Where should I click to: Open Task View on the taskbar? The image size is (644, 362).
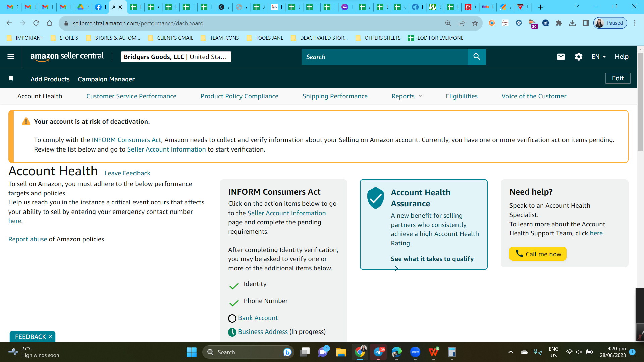[x=305, y=352]
